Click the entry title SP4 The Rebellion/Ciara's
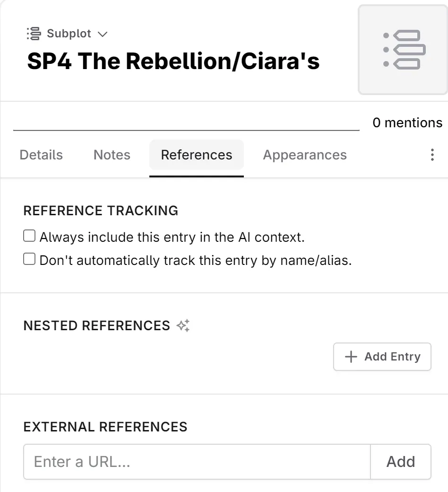The image size is (448, 492). [173, 61]
